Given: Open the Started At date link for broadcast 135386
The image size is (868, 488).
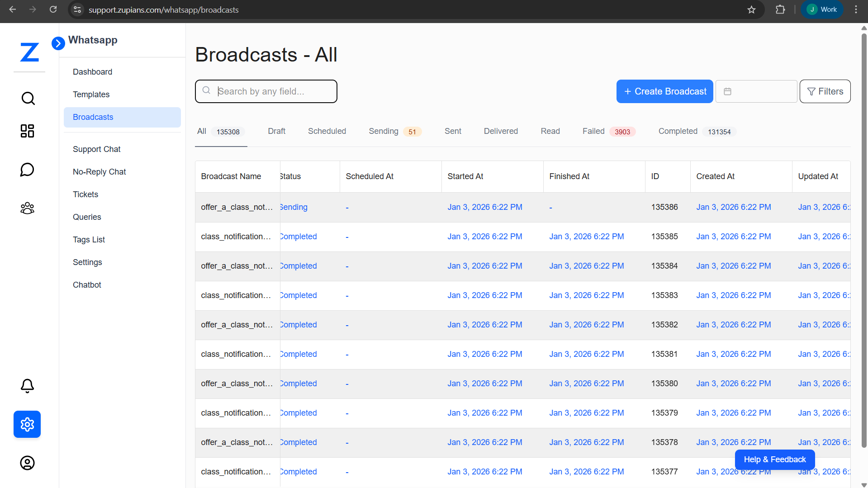Looking at the screenshot, I should 484,207.
